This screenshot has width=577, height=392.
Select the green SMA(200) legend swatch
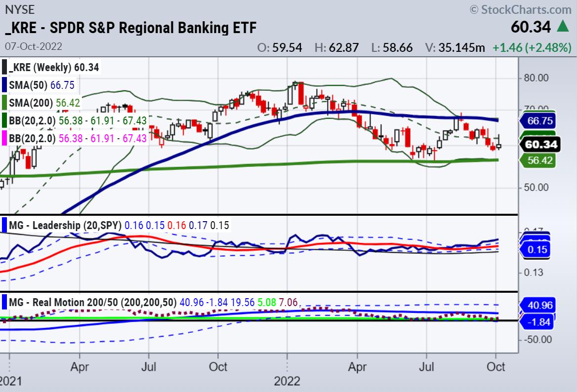click(x=4, y=103)
